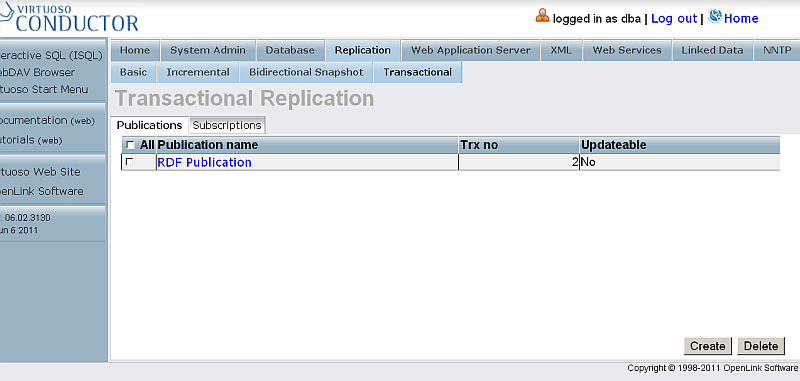Open the OpenLink Software sidebar link
The width and height of the screenshot is (800, 381).
(x=42, y=191)
